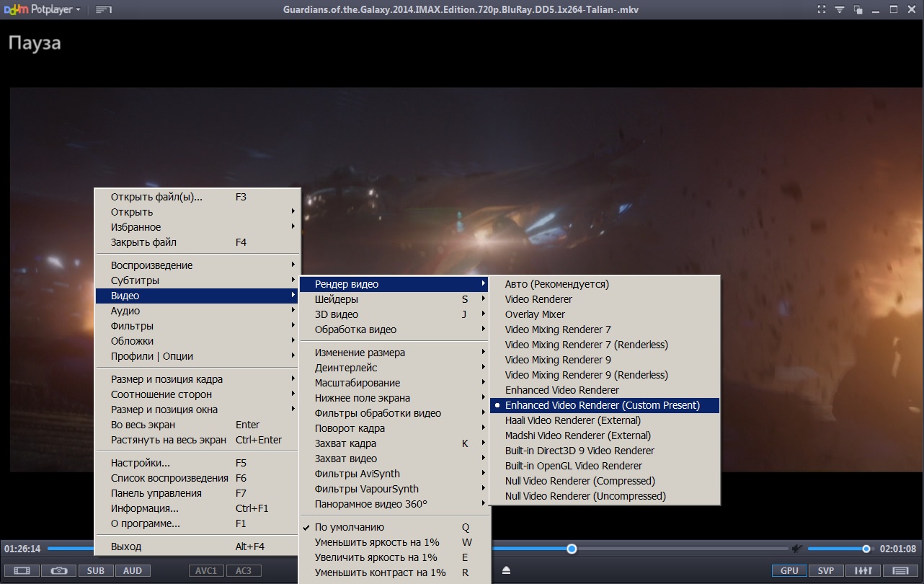The height and width of the screenshot is (584, 924).
Task: Toggle the GPU acceleration button
Action: (x=789, y=570)
